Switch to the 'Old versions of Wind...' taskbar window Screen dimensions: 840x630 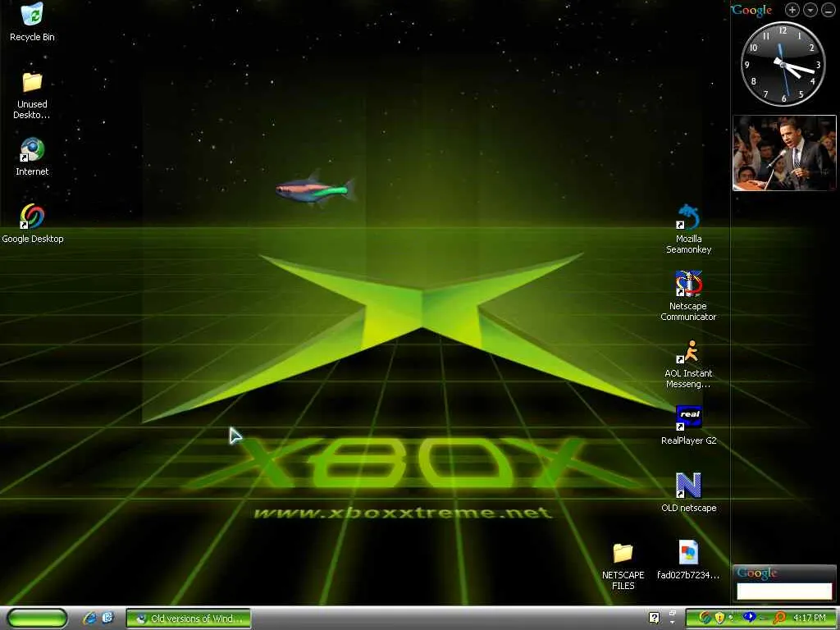pyautogui.click(x=189, y=619)
